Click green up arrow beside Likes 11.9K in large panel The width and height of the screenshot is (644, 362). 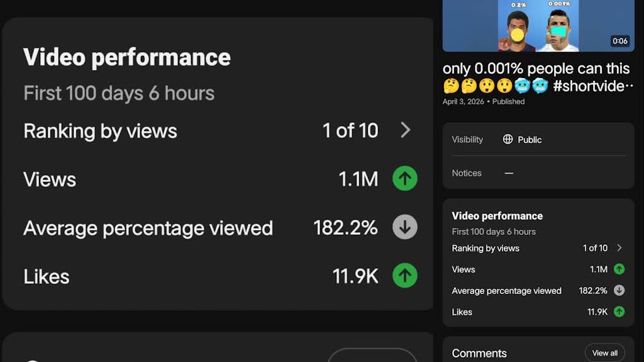click(x=405, y=276)
